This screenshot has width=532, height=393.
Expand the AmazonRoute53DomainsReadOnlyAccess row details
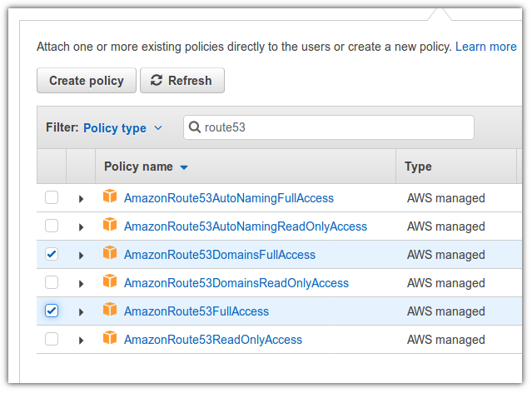(x=81, y=284)
